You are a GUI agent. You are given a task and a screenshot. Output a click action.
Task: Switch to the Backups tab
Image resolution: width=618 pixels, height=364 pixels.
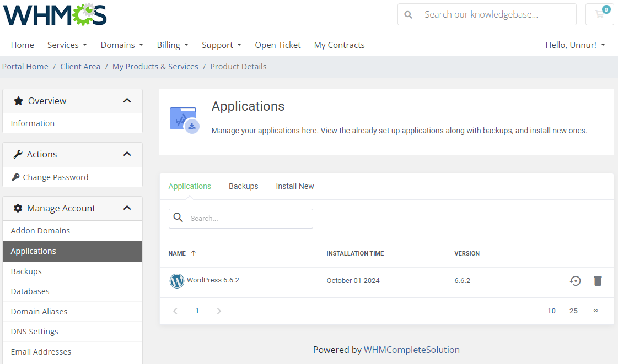point(244,186)
